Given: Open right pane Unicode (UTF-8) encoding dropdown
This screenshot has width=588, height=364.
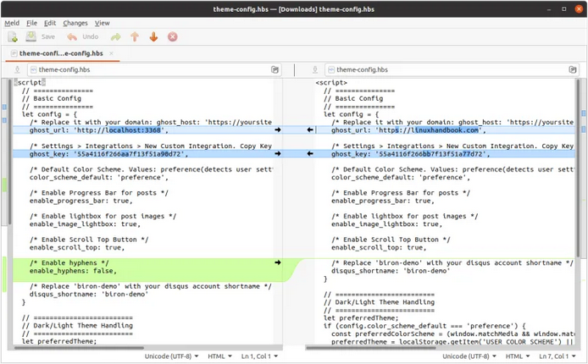Looking at the screenshot, I should pos(469,356).
